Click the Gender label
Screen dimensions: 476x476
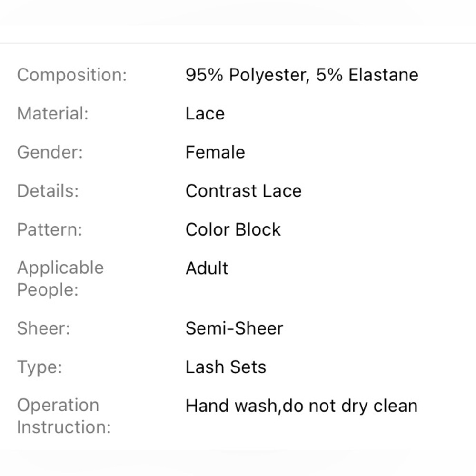coord(50,152)
